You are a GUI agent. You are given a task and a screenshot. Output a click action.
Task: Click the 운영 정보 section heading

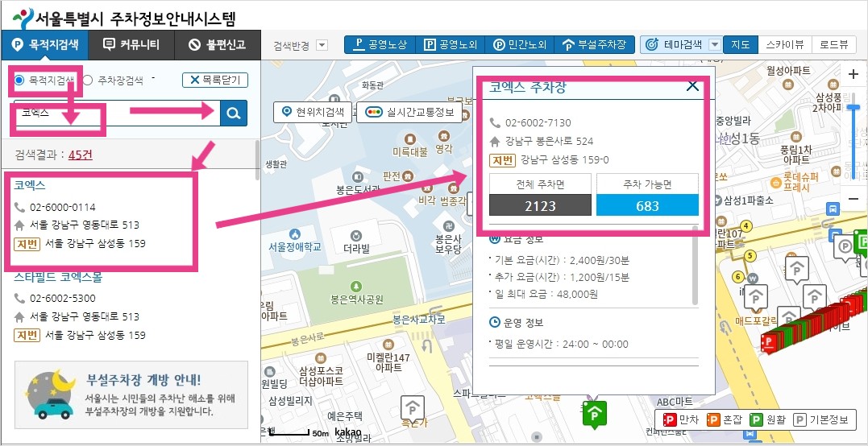[x=517, y=322]
